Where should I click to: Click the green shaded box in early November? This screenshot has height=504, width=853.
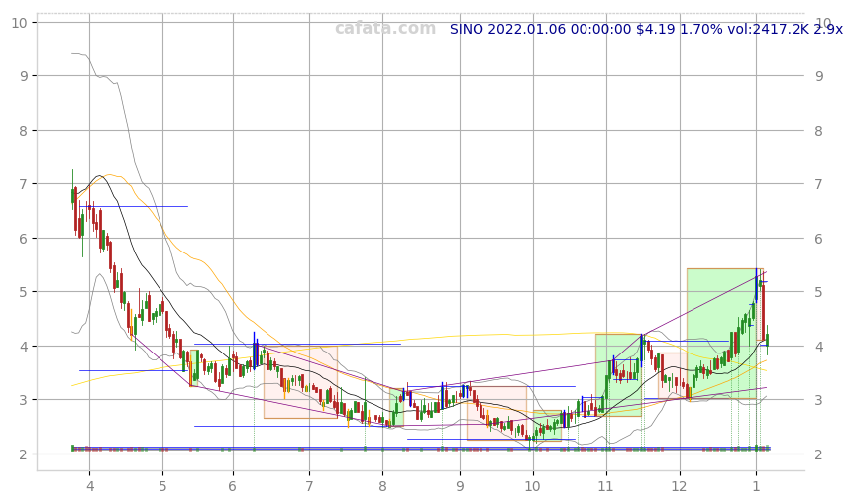618,375
